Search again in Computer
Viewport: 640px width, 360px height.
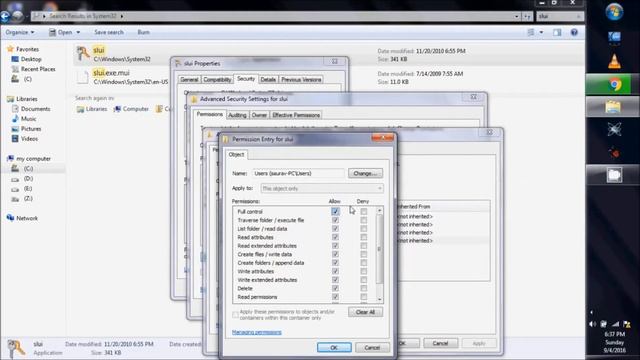click(131, 109)
